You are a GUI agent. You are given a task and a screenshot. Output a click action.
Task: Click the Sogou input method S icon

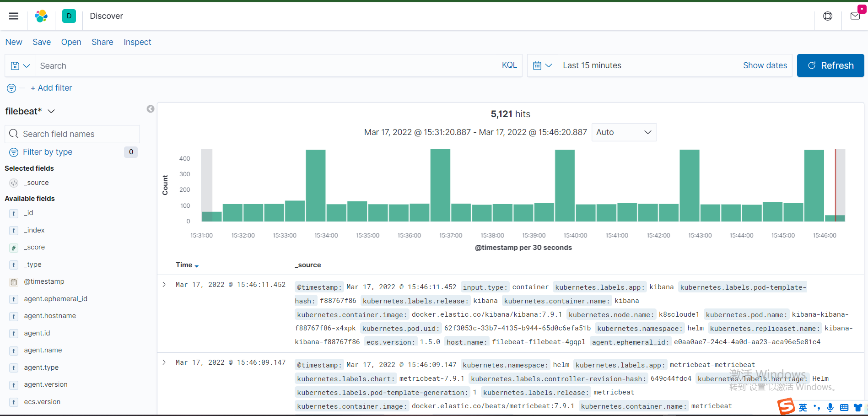pos(786,406)
